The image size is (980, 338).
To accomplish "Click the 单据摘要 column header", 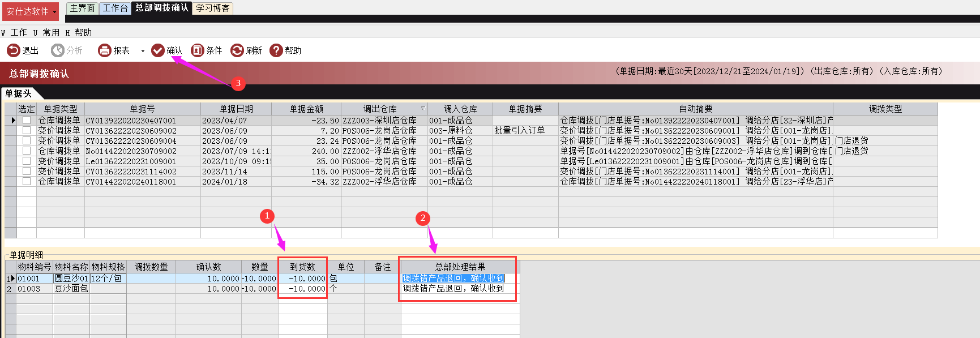I will (x=525, y=109).
